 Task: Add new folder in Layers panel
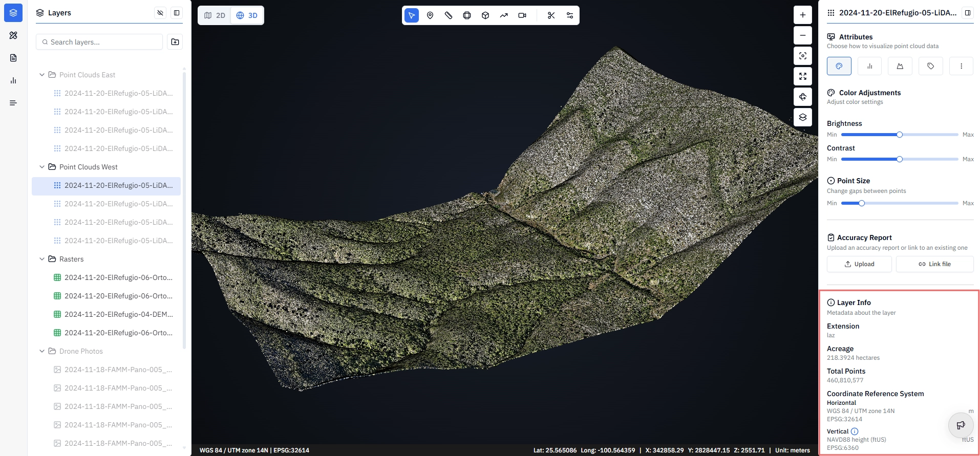175,42
